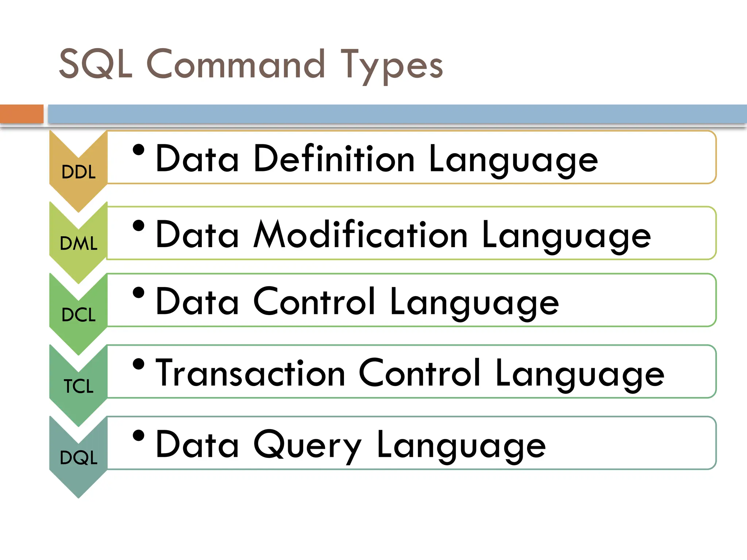Click the DQL chevron arrow
Image resolution: width=747 pixels, height=560 pixels.
(78, 458)
